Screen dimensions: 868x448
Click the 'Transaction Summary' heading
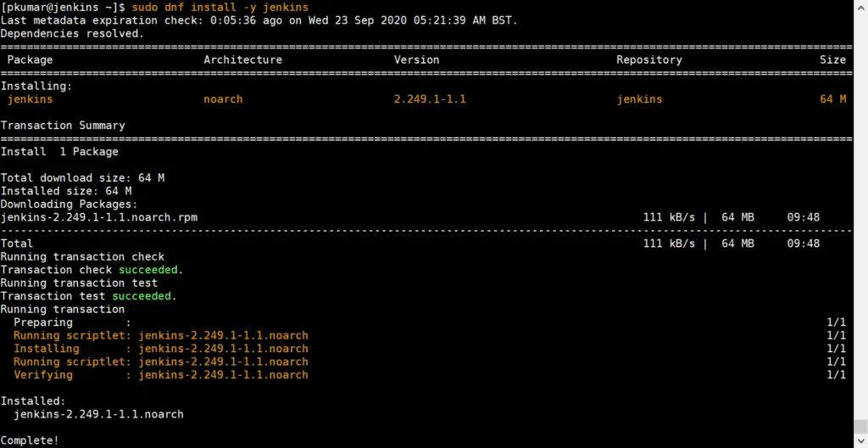point(63,126)
